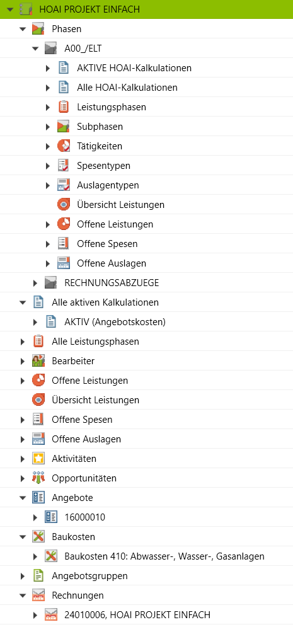Collapse the Rechnungen node
The width and height of the screenshot is (293, 644).
pos(23,595)
